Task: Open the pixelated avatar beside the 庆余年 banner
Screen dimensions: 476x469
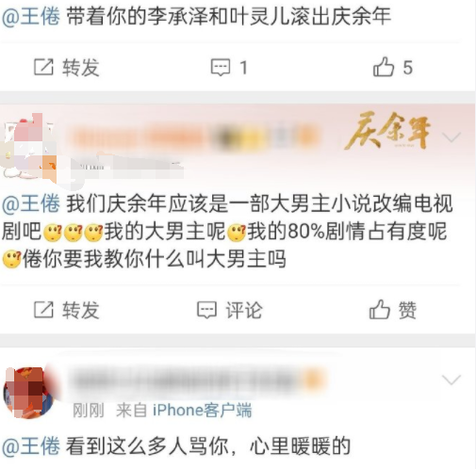Action: point(29,148)
